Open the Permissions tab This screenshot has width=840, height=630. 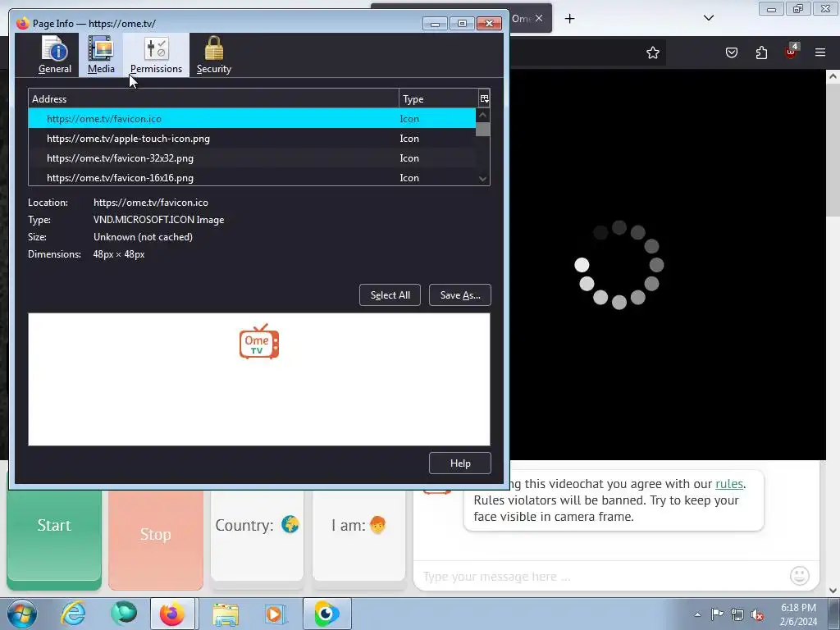click(156, 55)
